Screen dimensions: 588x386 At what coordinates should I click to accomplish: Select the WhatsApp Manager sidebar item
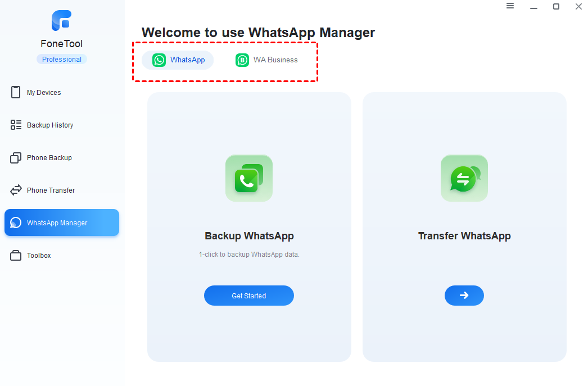point(62,223)
